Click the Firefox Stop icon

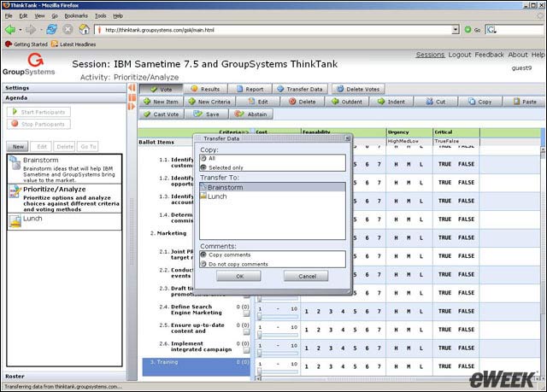[68, 30]
